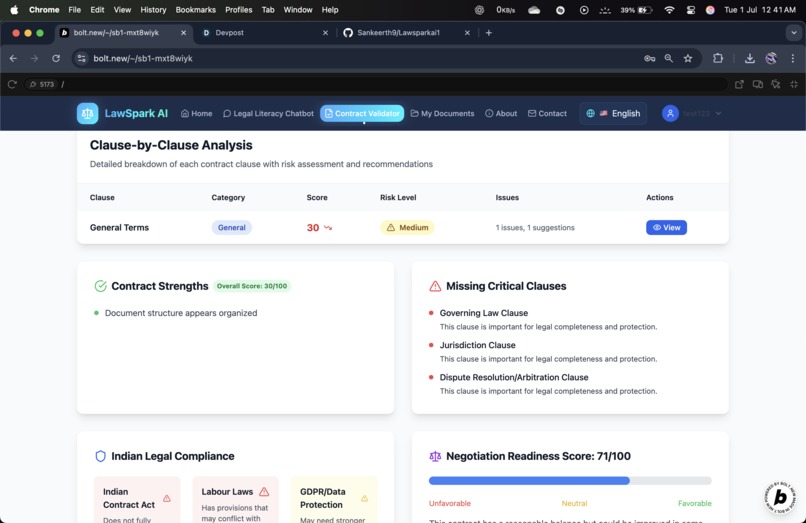Click the GDPR/Data Protection warning icon
The height and width of the screenshot is (523, 806).
tap(364, 498)
